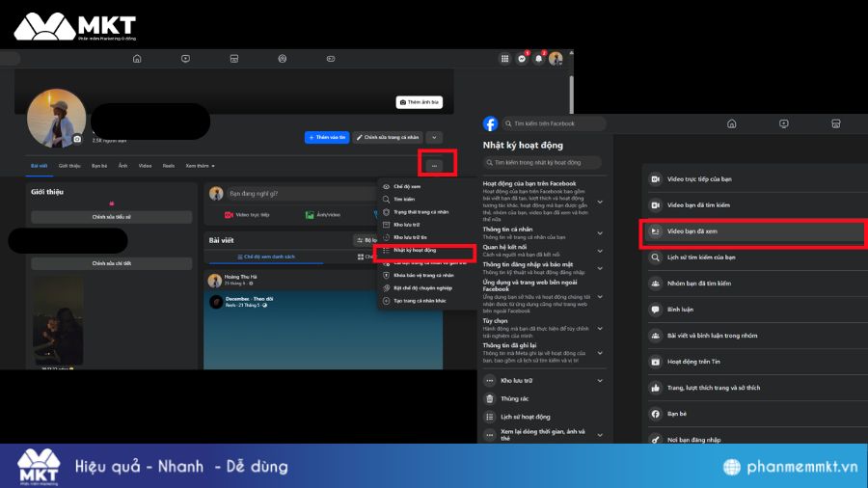
Task: Open Watch video icon in profile window navbar
Action: coord(185,59)
